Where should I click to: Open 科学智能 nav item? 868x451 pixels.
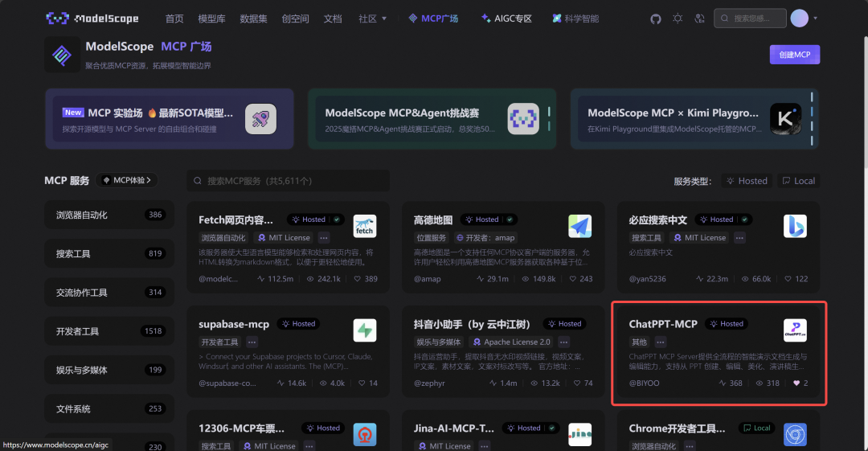pos(575,18)
